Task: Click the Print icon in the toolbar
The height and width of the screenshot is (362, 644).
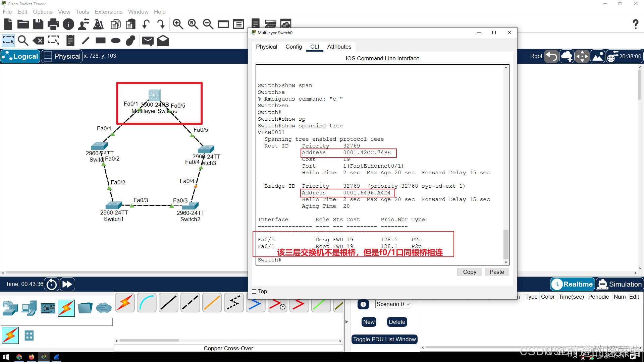Action: point(53,24)
